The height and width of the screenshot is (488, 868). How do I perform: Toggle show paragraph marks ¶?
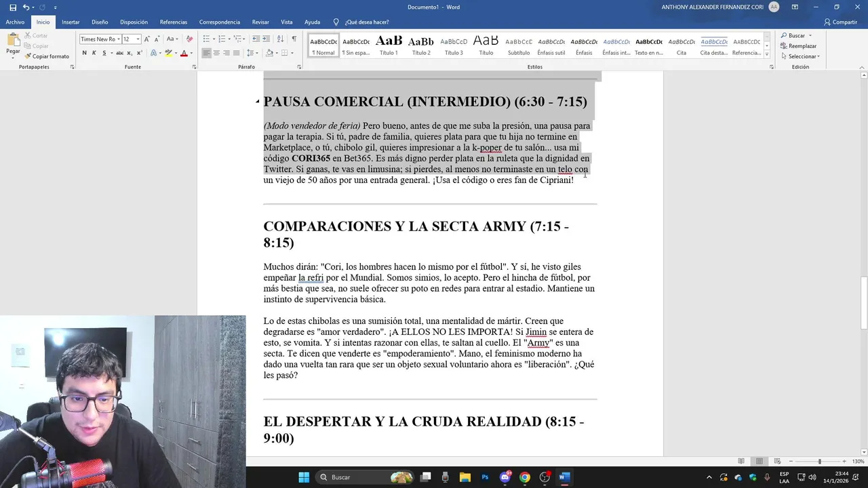294,39
